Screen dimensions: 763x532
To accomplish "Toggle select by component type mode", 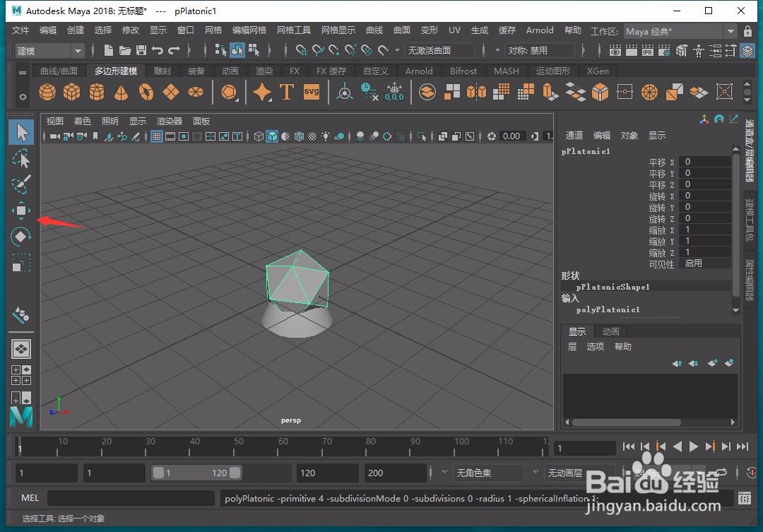I will pyautogui.click(x=254, y=50).
